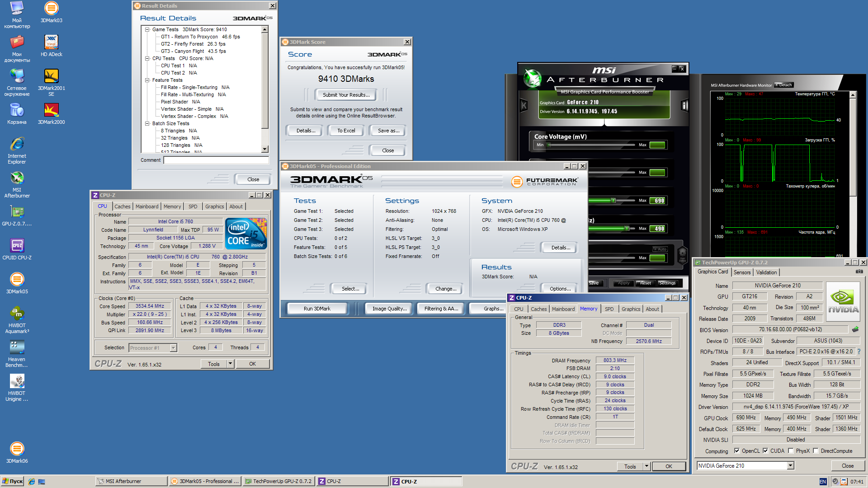Switch to Caches tab in CPU-Z CPU window
This screenshot has height=488, width=868.
coord(122,206)
